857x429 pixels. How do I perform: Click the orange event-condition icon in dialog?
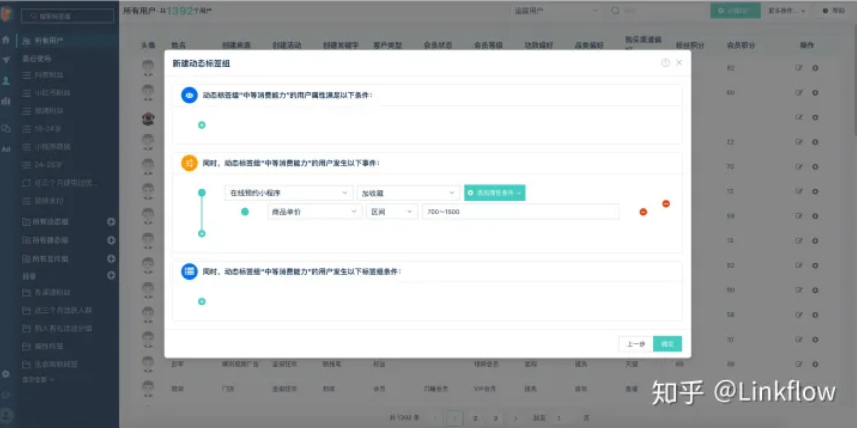189,163
